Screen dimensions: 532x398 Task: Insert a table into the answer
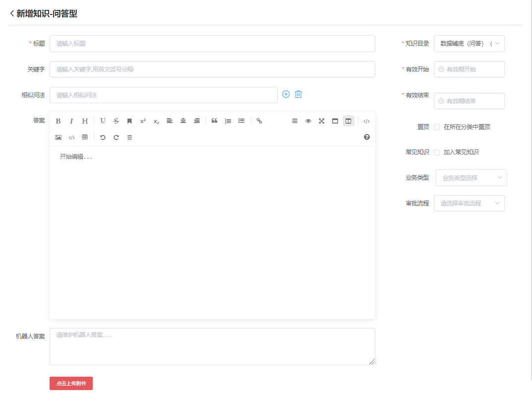pos(85,137)
